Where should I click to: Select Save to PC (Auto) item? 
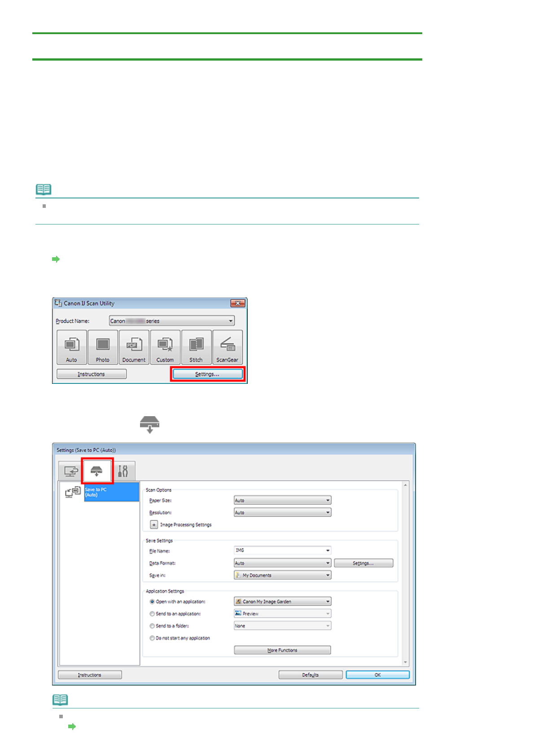click(111, 492)
